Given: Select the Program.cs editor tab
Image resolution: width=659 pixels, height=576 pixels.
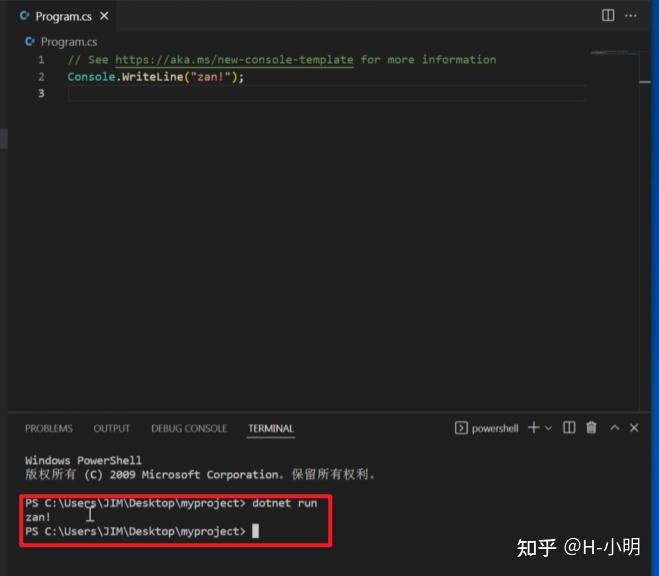Looking at the screenshot, I should tap(63, 16).
